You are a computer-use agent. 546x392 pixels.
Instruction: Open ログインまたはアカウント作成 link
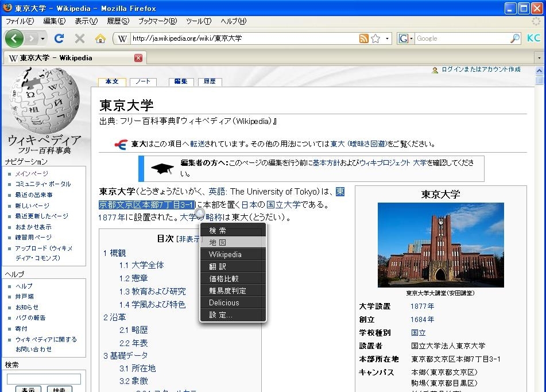coord(481,69)
